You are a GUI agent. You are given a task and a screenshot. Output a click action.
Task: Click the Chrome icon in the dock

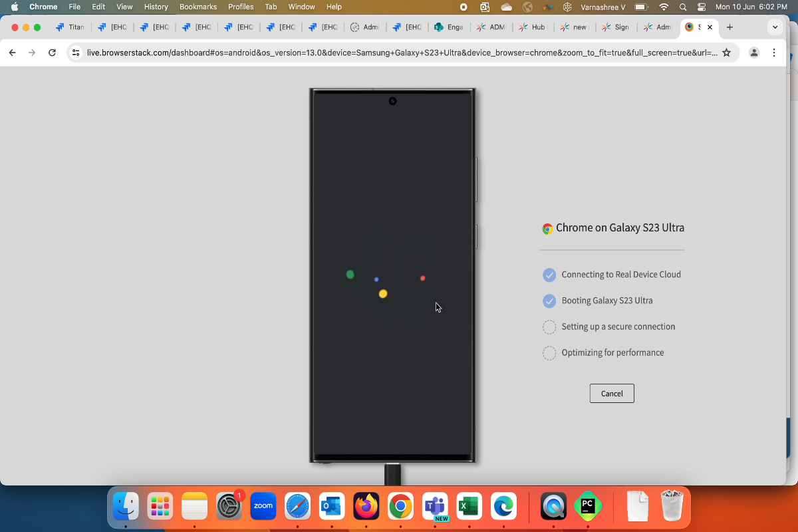(400, 506)
